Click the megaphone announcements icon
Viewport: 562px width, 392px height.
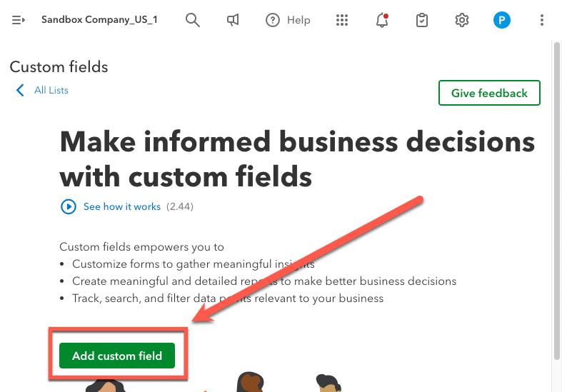(x=233, y=20)
